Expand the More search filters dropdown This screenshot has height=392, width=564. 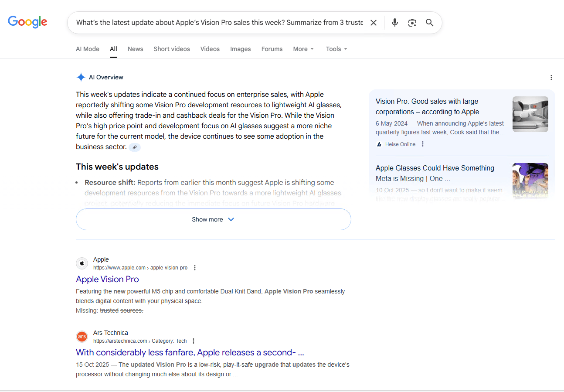[x=303, y=49]
